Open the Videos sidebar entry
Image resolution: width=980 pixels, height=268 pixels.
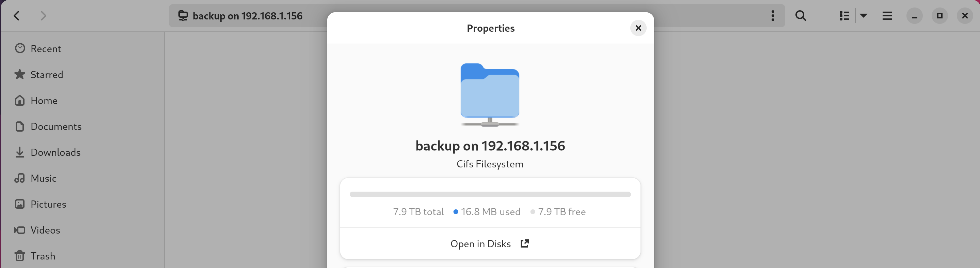click(x=45, y=230)
